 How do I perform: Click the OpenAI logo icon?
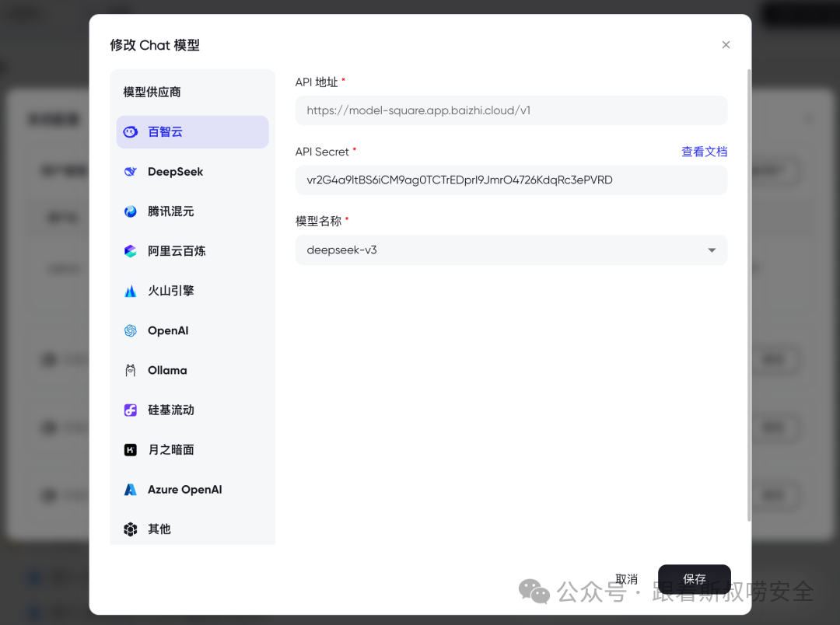130,330
